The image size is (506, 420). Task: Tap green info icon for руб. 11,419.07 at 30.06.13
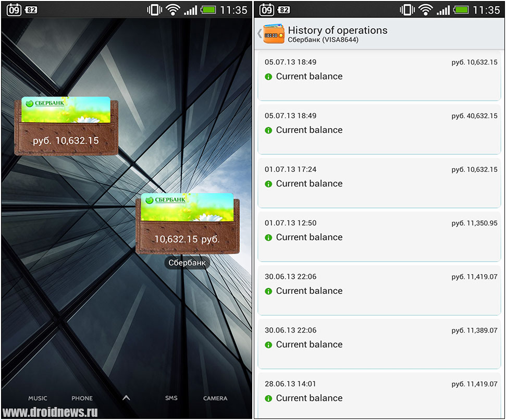click(x=268, y=291)
